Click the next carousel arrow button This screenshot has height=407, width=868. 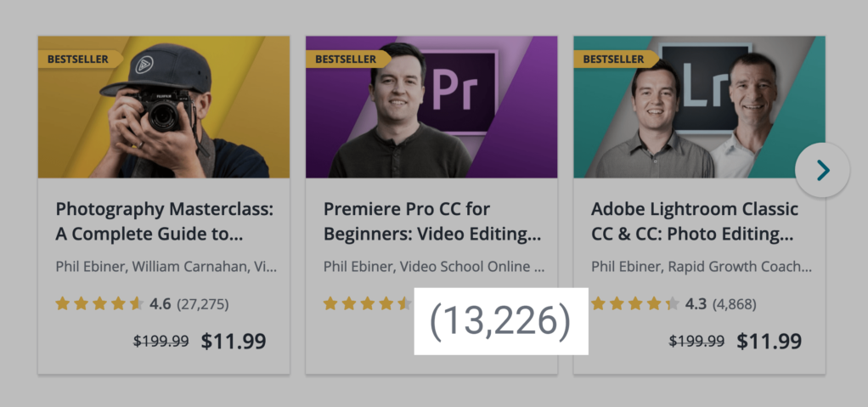click(822, 171)
